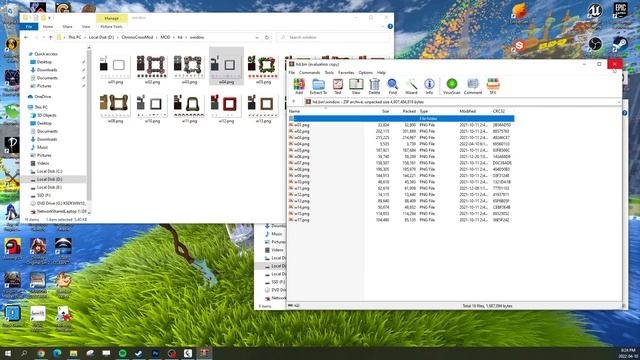Click the View icon in WinRAR toolbar

(x=356, y=86)
